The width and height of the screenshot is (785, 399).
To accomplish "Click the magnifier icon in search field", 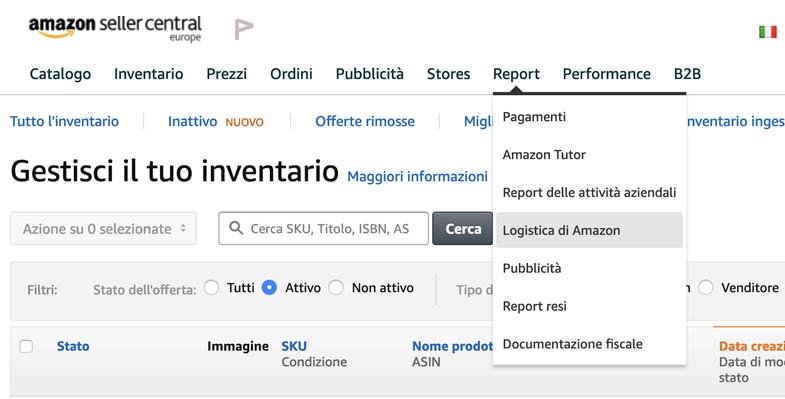I will [x=235, y=228].
